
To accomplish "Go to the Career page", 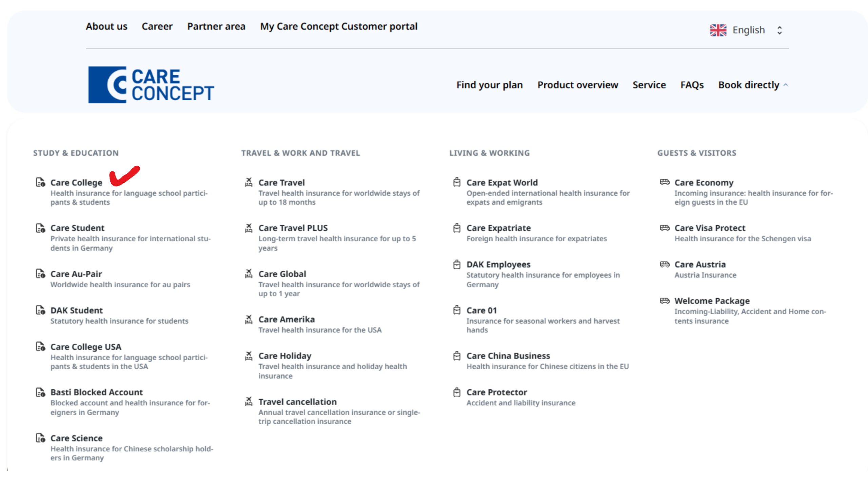I will click(x=157, y=26).
